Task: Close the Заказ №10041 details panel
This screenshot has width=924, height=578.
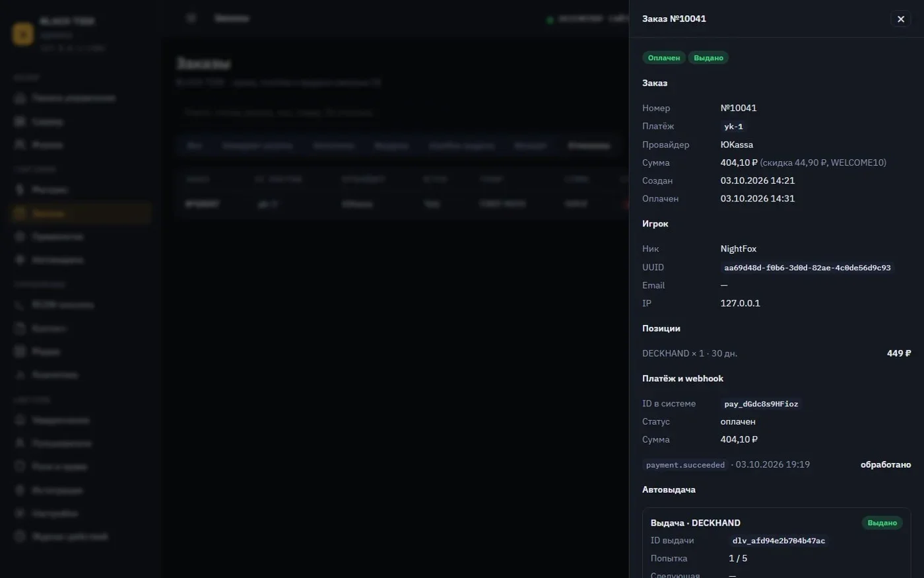Action: [900, 19]
